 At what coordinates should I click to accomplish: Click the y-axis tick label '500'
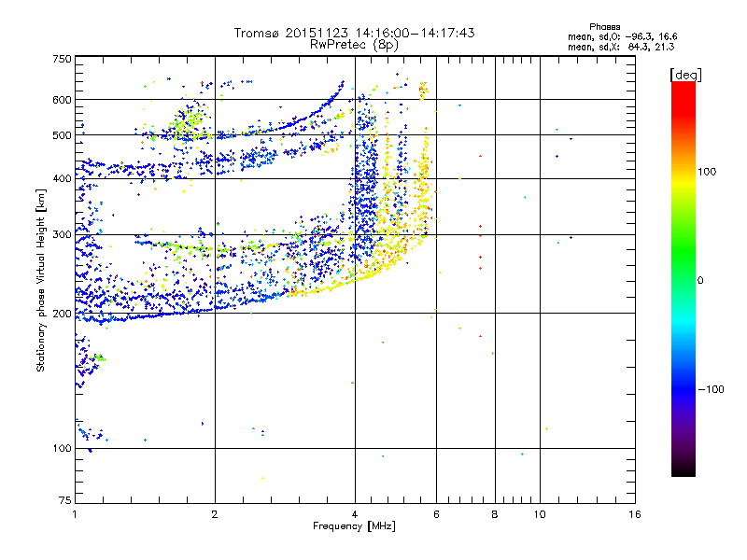tap(62, 135)
